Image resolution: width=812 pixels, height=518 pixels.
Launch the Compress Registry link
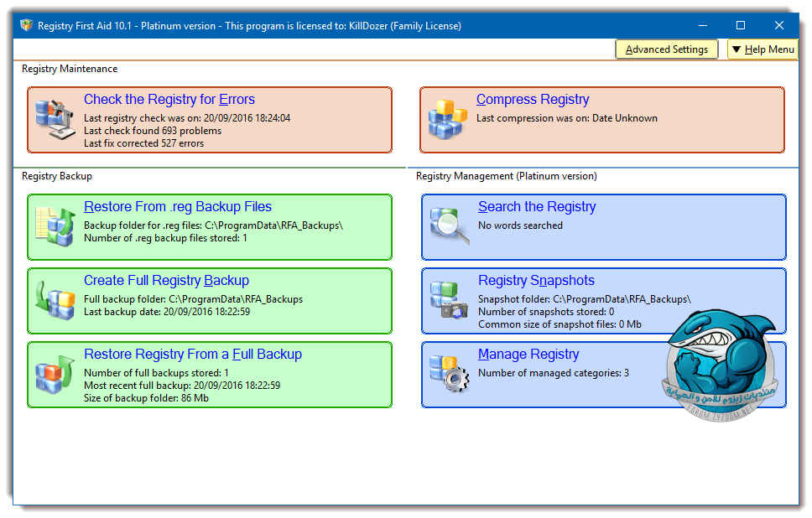tap(533, 100)
